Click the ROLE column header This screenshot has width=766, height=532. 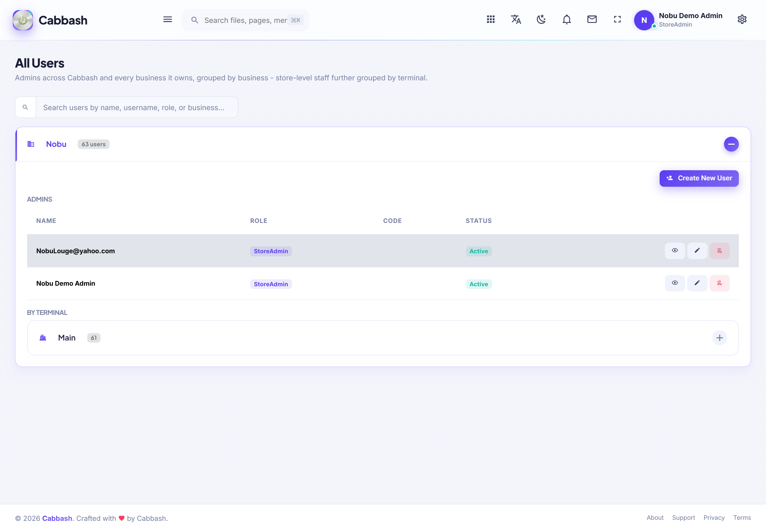tap(259, 221)
